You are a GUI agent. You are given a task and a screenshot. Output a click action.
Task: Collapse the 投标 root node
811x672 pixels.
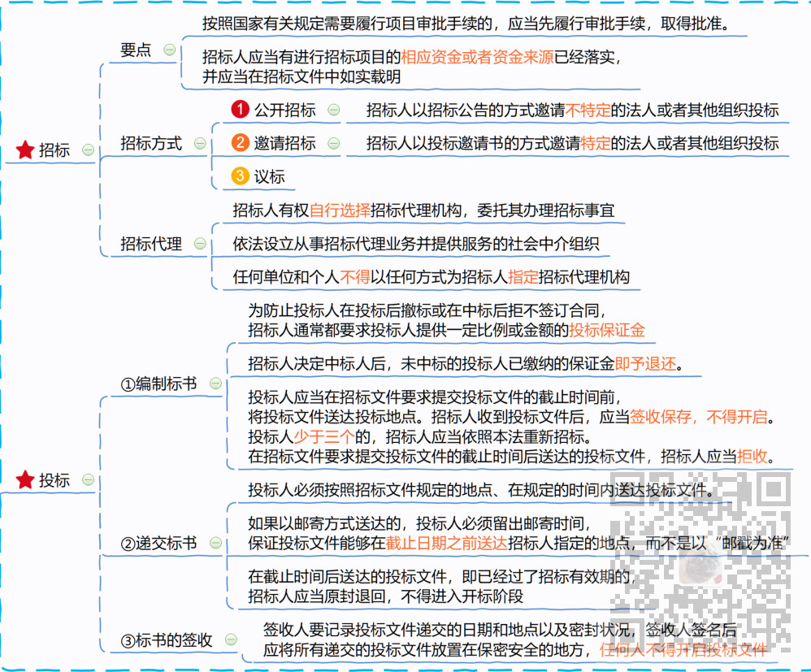[x=89, y=480]
